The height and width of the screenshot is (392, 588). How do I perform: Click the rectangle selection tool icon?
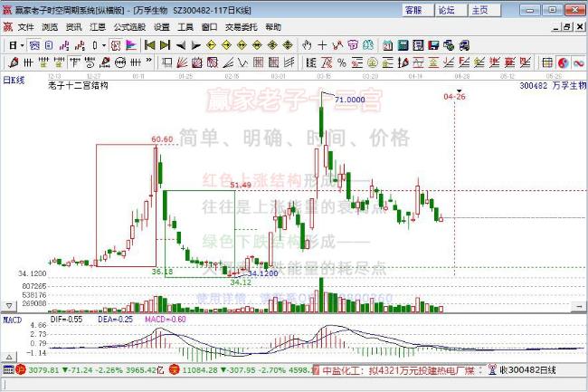[166, 62]
